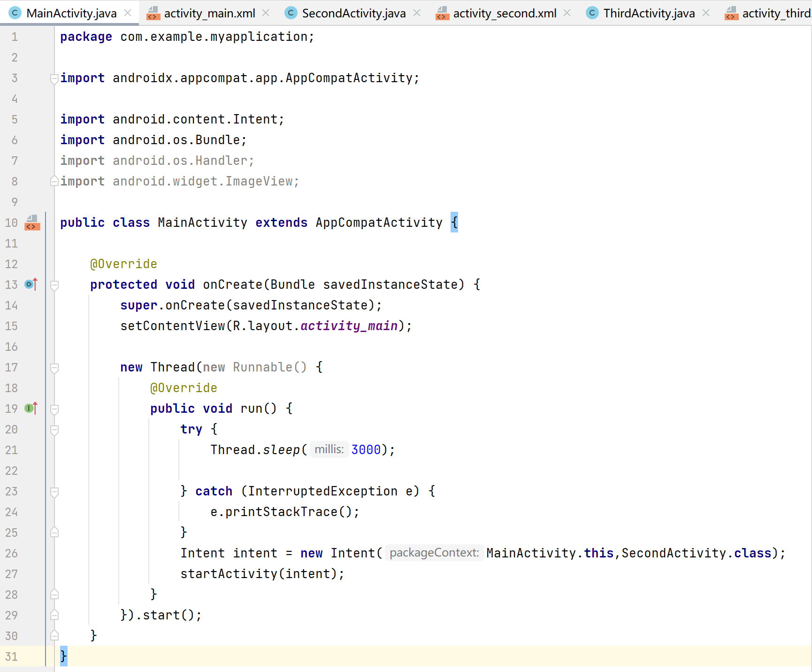Click the packageContext parameter hint
Screen dimensions: 812x672
point(434,553)
